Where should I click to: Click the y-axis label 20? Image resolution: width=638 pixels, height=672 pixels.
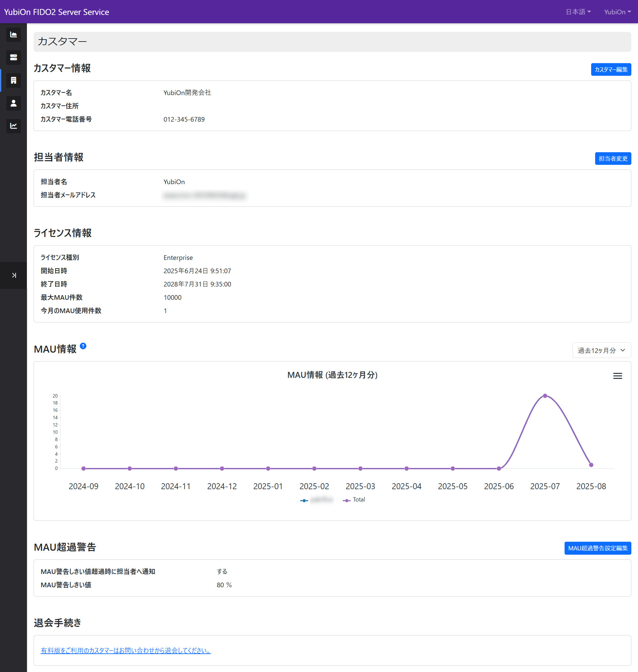[55, 396]
